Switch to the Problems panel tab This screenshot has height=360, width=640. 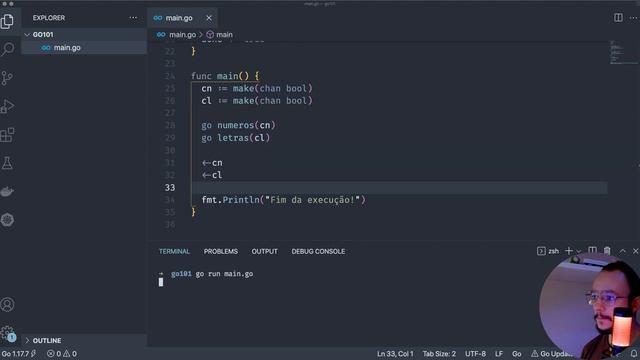point(221,251)
